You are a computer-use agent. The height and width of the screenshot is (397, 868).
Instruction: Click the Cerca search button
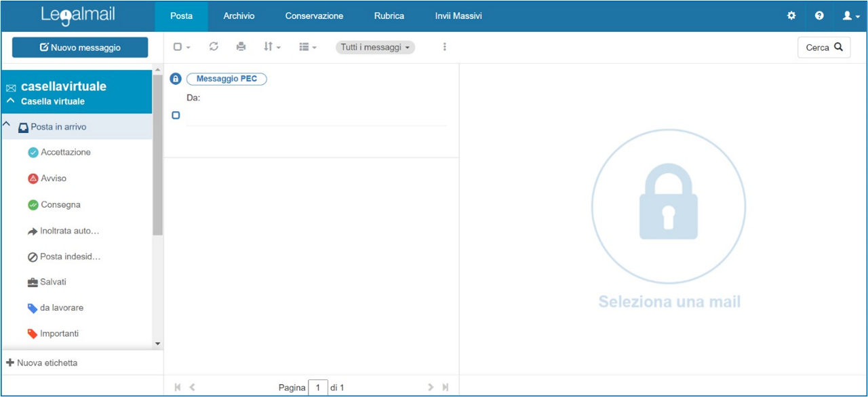824,48
